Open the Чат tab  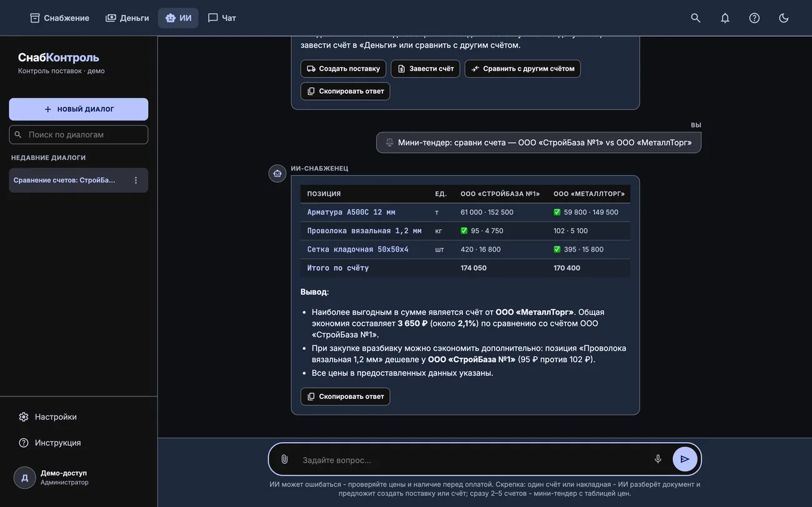click(222, 18)
